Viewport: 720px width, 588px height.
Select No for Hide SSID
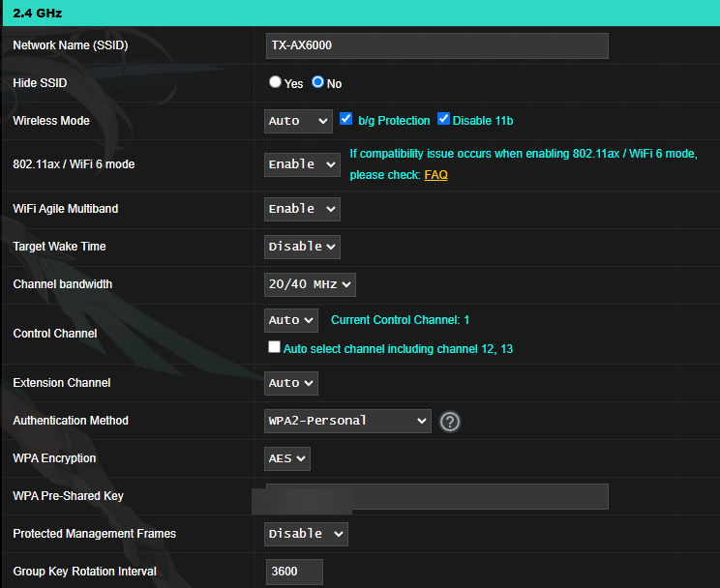click(x=317, y=83)
